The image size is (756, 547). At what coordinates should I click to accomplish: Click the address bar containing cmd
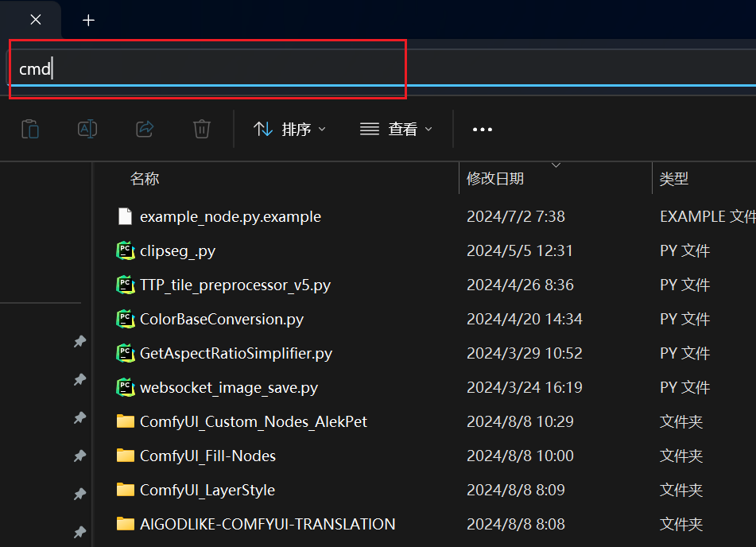tap(207, 69)
